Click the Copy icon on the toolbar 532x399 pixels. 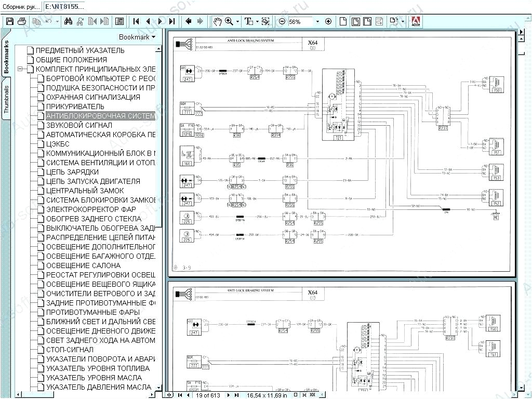tap(36, 21)
